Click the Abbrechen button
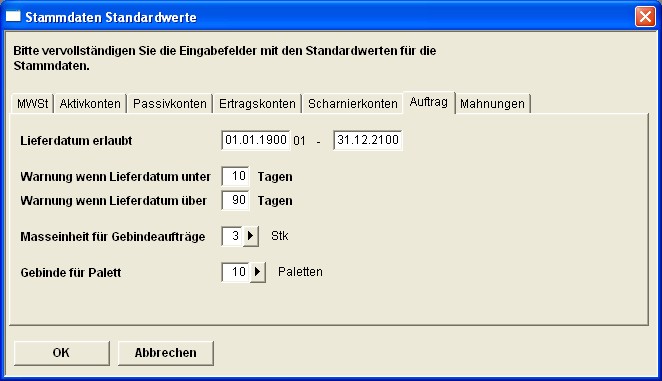This screenshot has height=381, width=662. 166,353
